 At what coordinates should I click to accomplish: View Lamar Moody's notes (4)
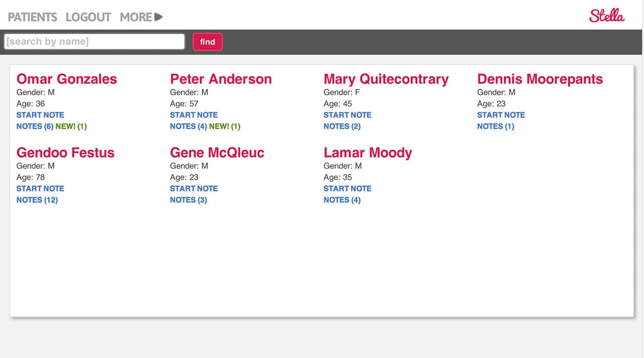pos(342,200)
